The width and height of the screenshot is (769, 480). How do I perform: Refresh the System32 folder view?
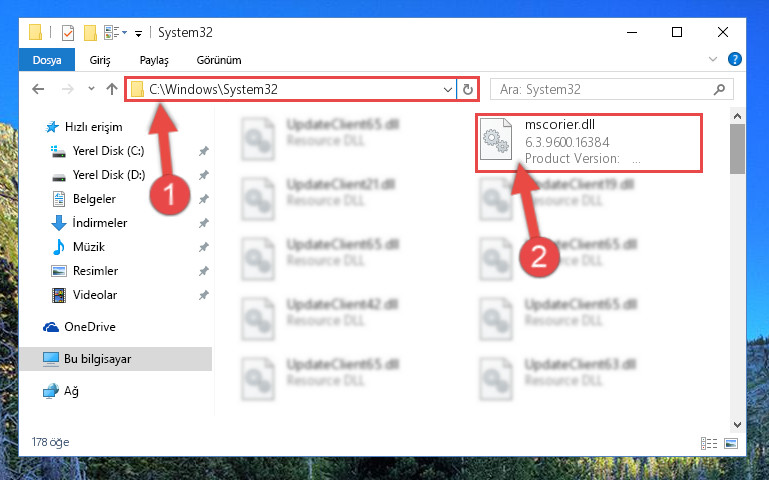pyautogui.click(x=468, y=89)
